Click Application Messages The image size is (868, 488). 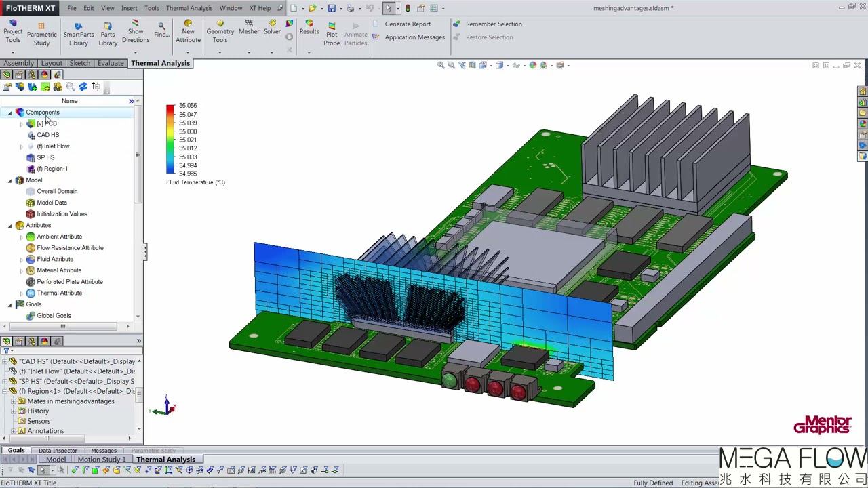coord(408,37)
